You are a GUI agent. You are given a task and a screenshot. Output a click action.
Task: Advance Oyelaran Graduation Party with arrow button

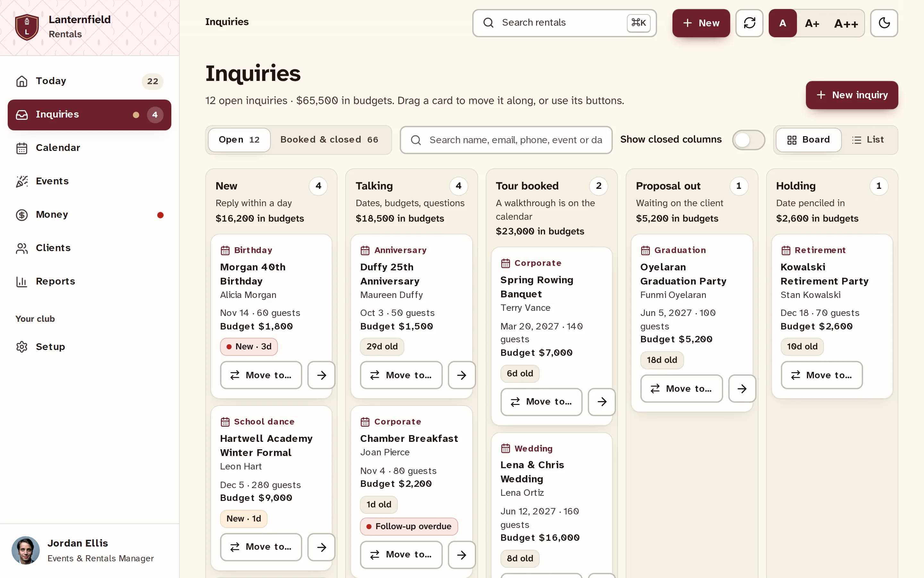742,389
